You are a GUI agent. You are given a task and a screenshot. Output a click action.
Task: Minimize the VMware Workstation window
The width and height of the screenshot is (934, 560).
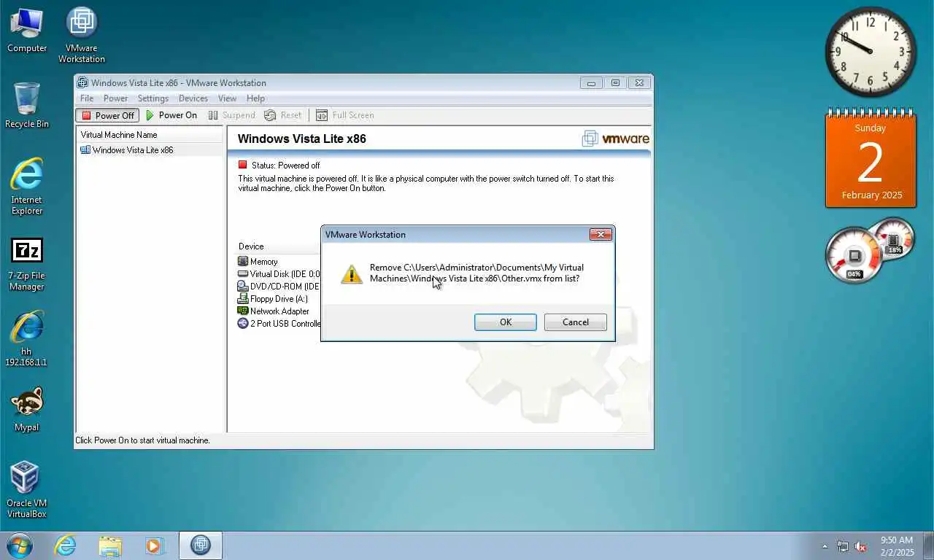[x=591, y=83]
